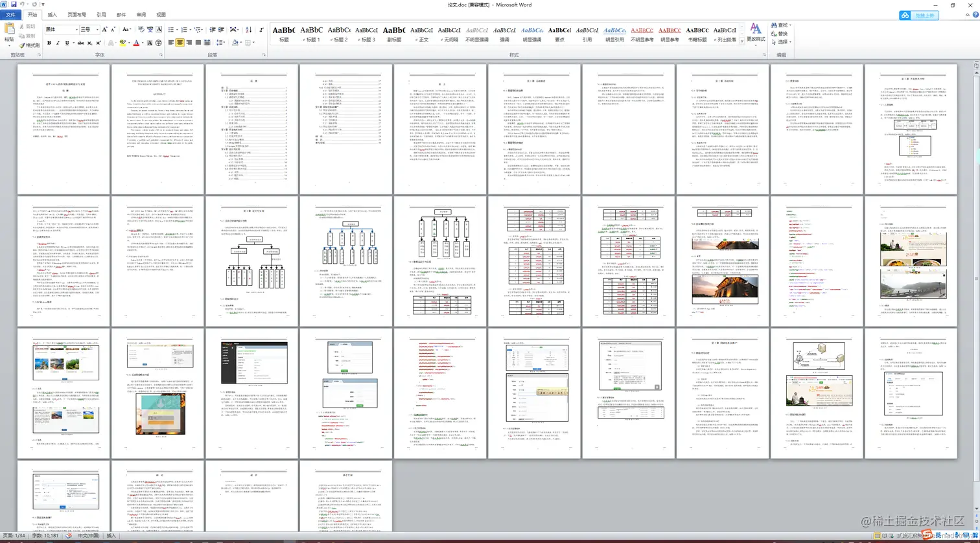The image size is (980, 543).
Task: Click the Undo arrow icon
Action: 22,4
